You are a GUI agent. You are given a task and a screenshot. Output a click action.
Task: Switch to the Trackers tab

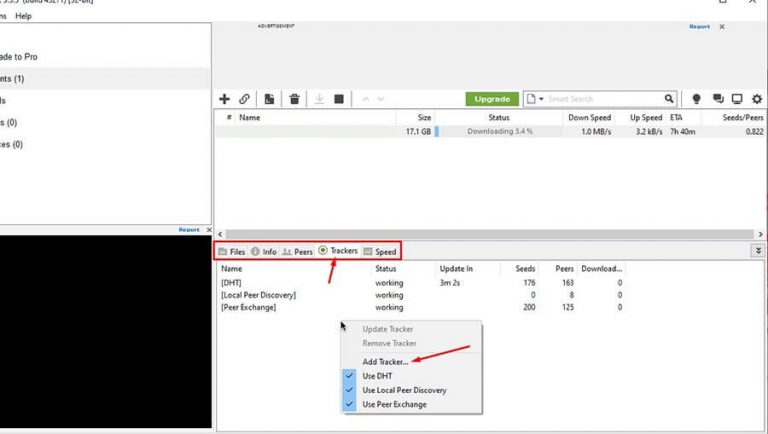pos(338,251)
